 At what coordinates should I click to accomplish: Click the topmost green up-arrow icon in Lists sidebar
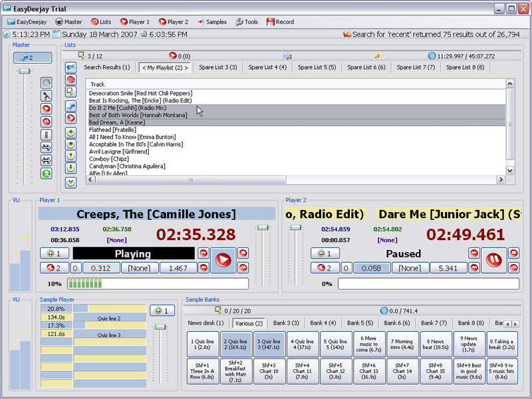tap(70, 132)
